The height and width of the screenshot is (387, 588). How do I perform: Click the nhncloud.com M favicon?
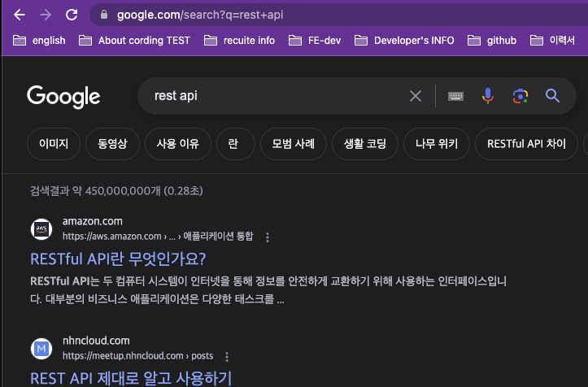(x=41, y=349)
